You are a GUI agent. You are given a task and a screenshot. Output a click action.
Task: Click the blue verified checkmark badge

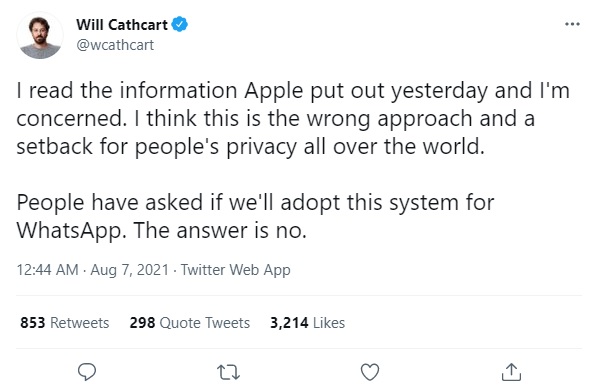coord(179,24)
